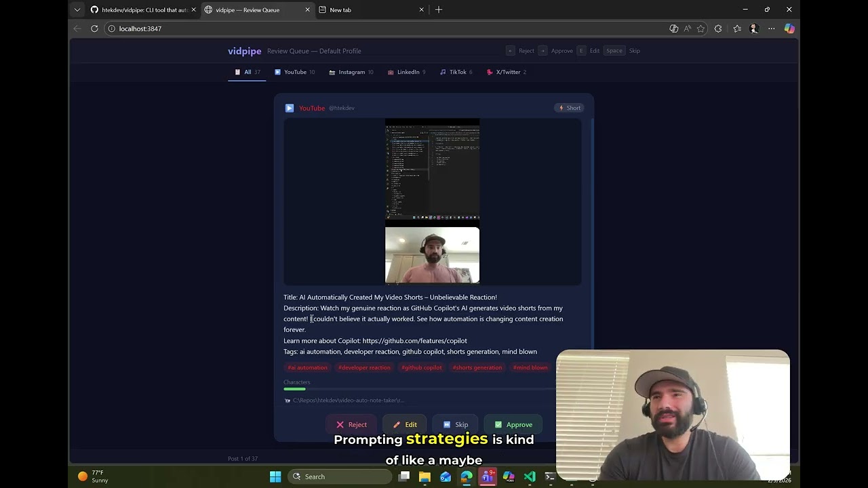Open Task View from the taskbar
The width and height of the screenshot is (868, 488).
pos(404,476)
